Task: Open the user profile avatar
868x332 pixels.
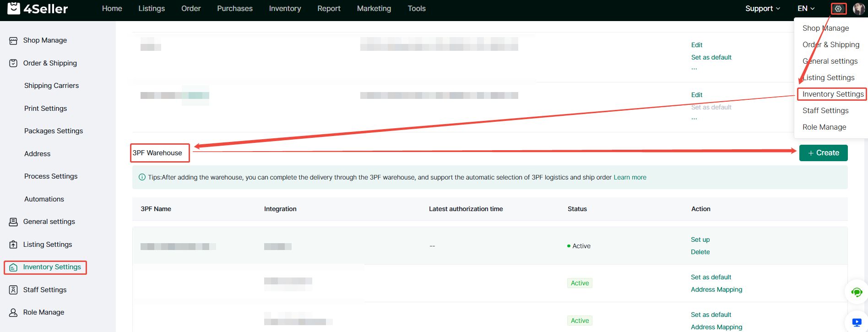Action: 858,9
